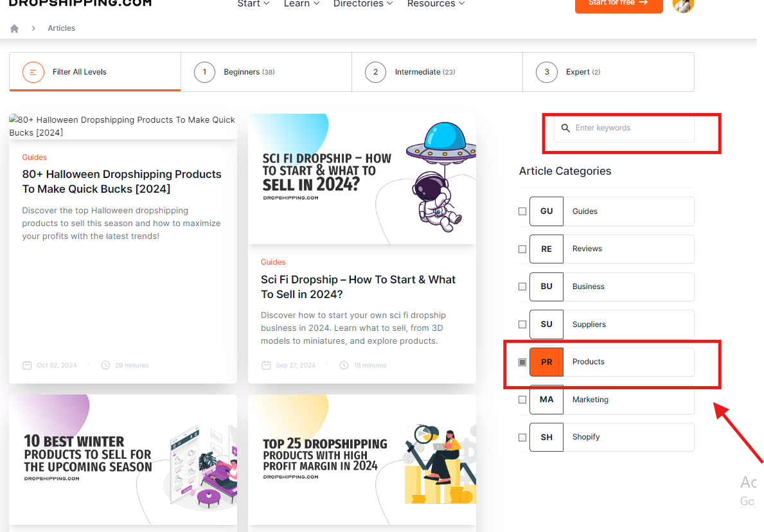764x532 pixels.
Task: Click clock icon beside 29 minutes
Action: click(x=105, y=366)
